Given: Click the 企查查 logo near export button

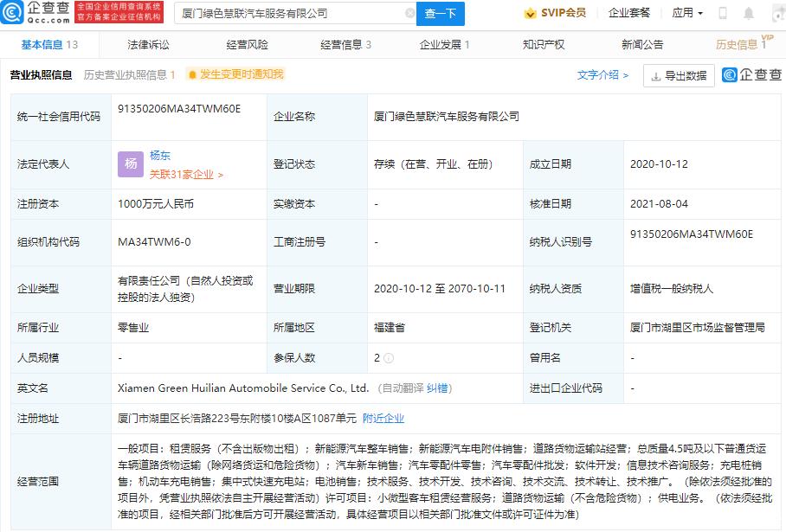Looking at the screenshot, I should tap(752, 74).
